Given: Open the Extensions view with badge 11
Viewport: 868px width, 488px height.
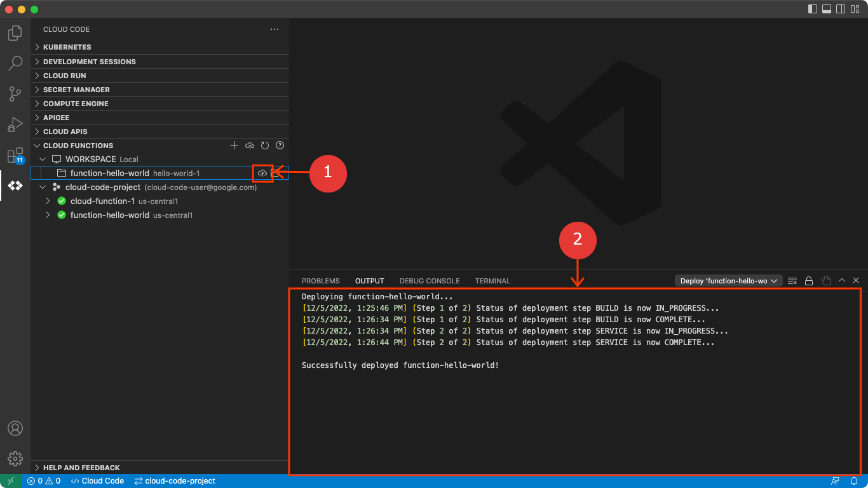Looking at the screenshot, I should point(15,156).
